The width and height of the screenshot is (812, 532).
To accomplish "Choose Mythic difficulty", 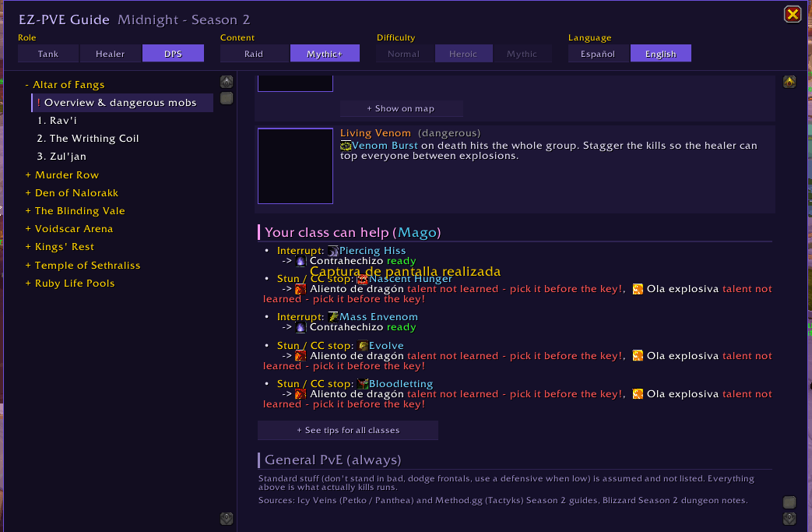I will click(x=522, y=54).
